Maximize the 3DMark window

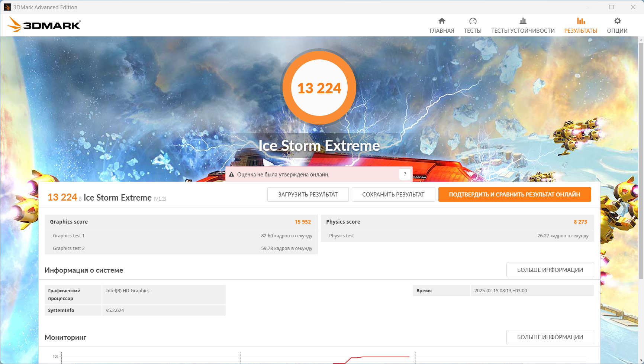(611, 7)
